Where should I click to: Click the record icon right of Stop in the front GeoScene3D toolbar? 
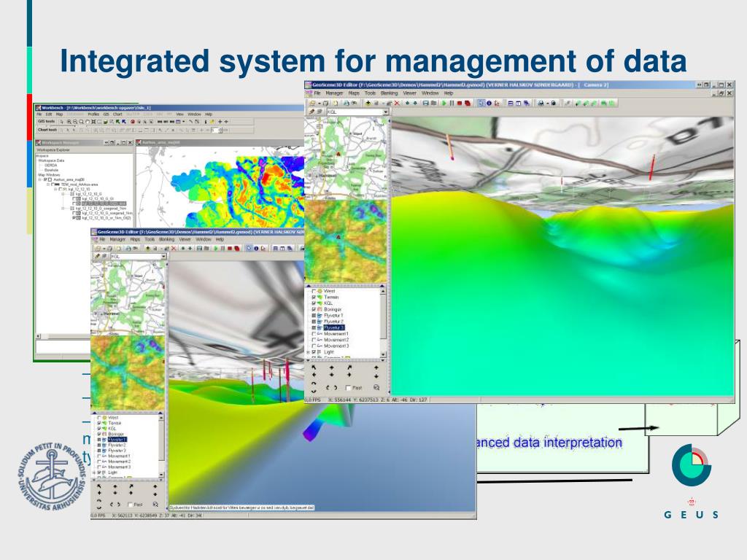click(468, 103)
